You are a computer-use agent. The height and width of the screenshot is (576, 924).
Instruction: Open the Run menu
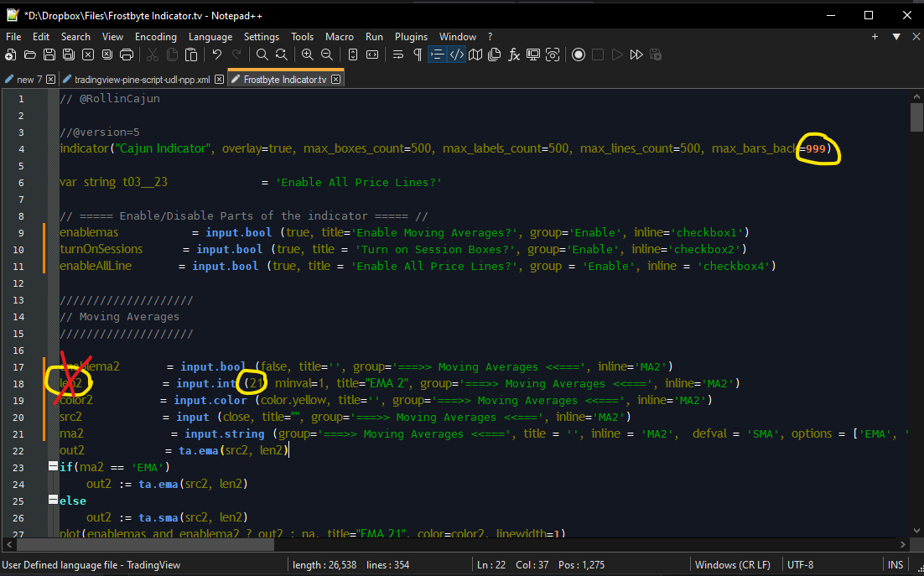coord(374,37)
